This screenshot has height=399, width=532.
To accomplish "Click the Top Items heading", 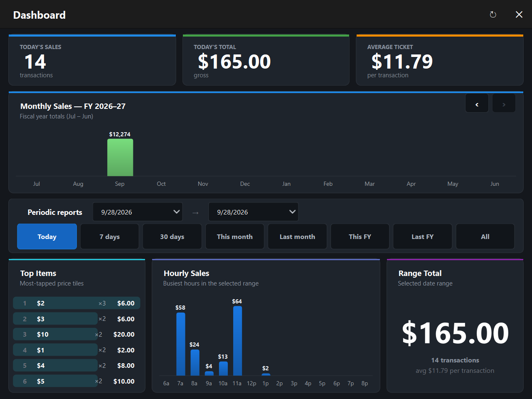I will tap(38, 273).
